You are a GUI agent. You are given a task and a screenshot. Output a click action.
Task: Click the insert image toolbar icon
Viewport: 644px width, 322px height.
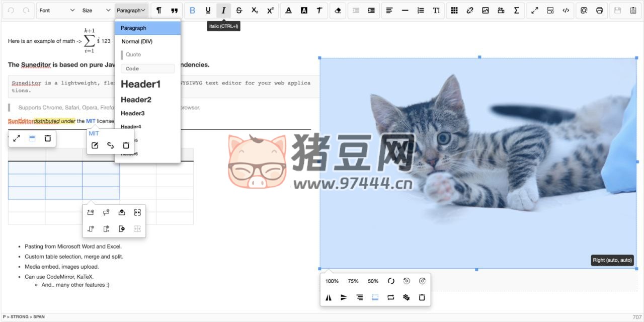pyautogui.click(x=485, y=10)
